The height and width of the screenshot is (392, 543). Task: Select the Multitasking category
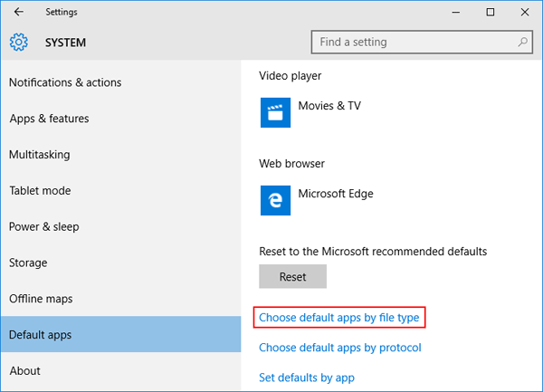coord(39,155)
